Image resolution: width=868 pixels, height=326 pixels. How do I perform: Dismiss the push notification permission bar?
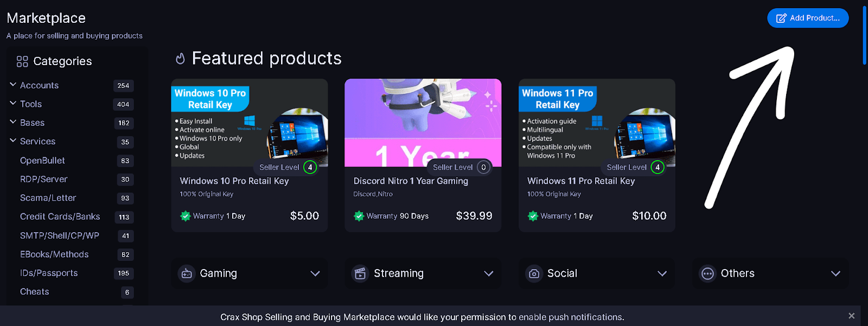point(852,316)
